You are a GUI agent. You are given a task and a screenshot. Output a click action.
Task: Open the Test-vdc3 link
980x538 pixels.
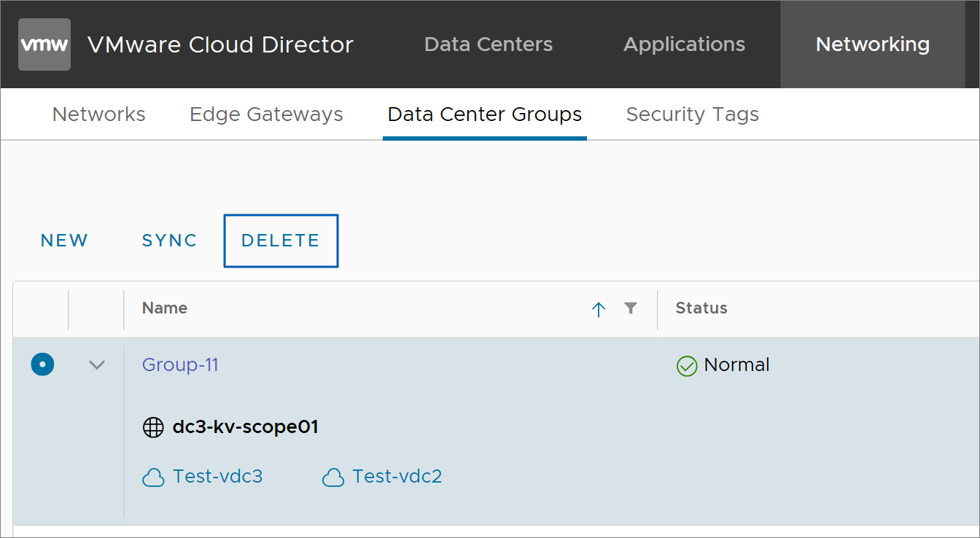[217, 477]
